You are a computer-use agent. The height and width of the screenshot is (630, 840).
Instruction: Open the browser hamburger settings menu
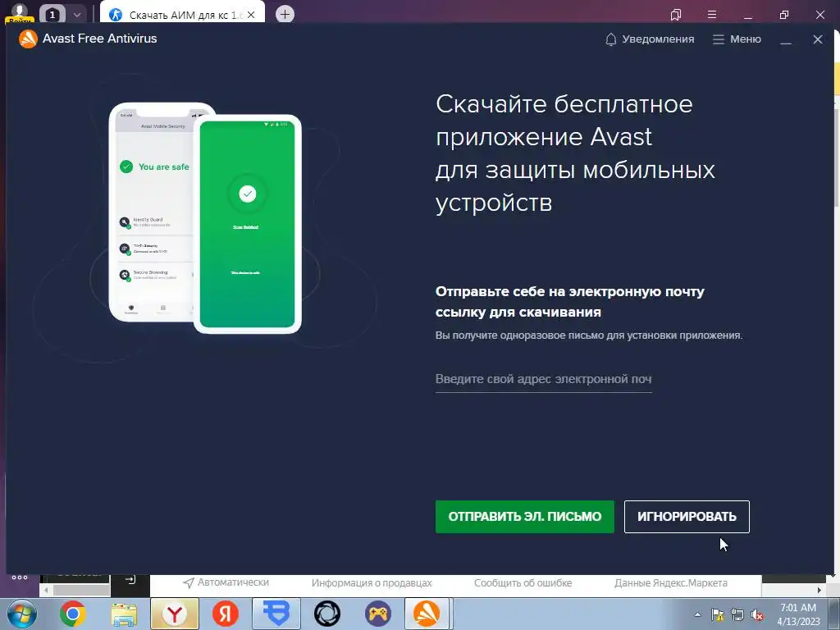712,15
